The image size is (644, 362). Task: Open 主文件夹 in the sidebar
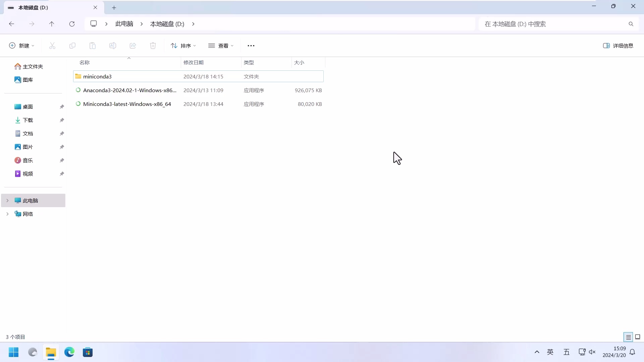(x=29, y=66)
